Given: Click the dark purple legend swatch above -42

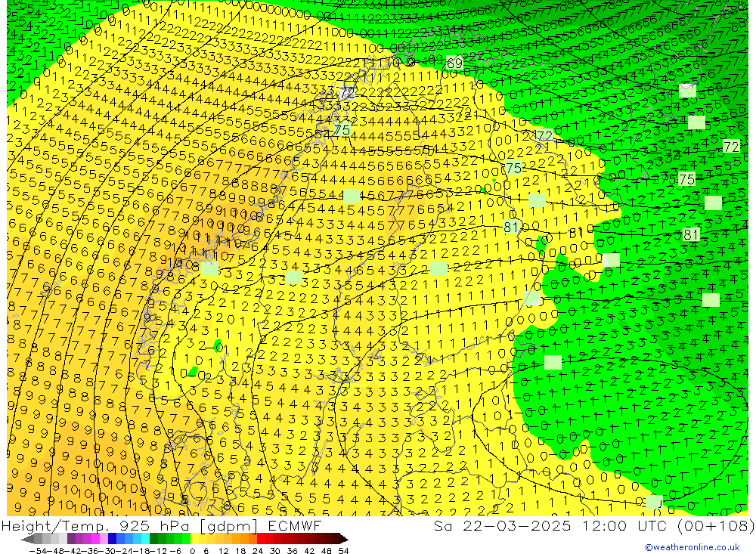Looking at the screenshot, I should pos(71,539).
